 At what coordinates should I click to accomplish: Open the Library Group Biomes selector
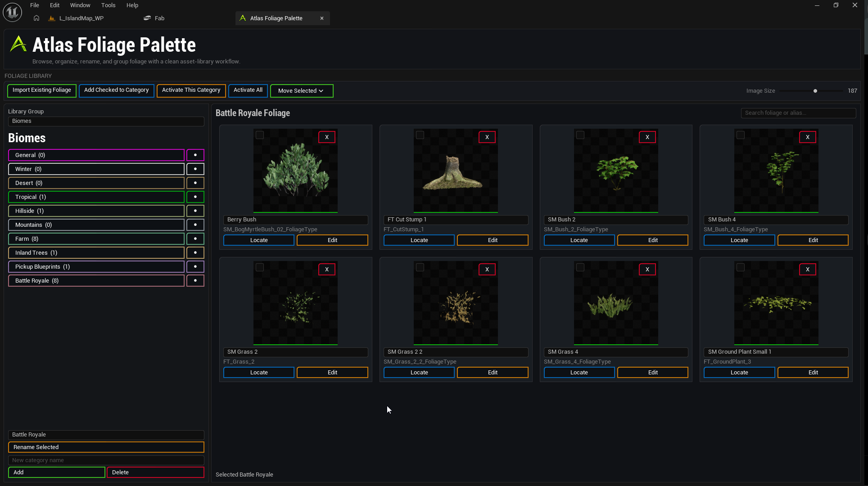pyautogui.click(x=106, y=121)
